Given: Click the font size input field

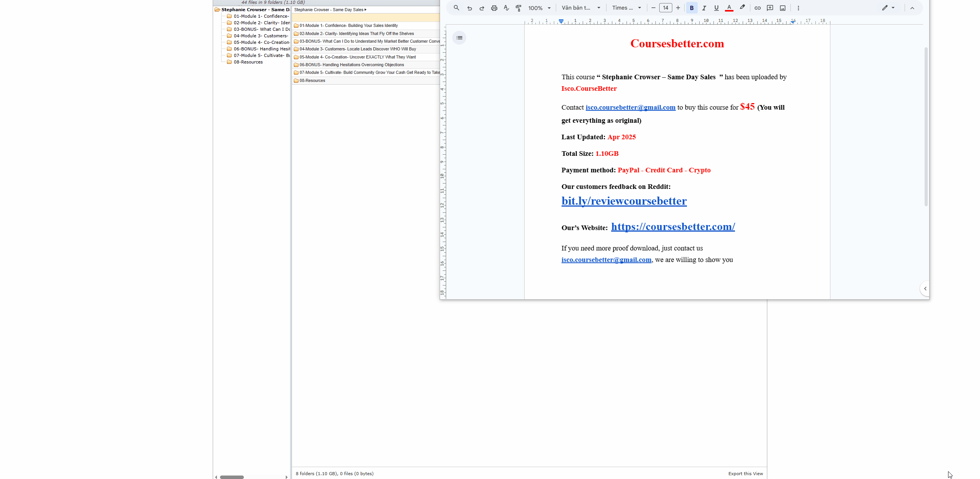Looking at the screenshot, I should [x=665, y=8].
